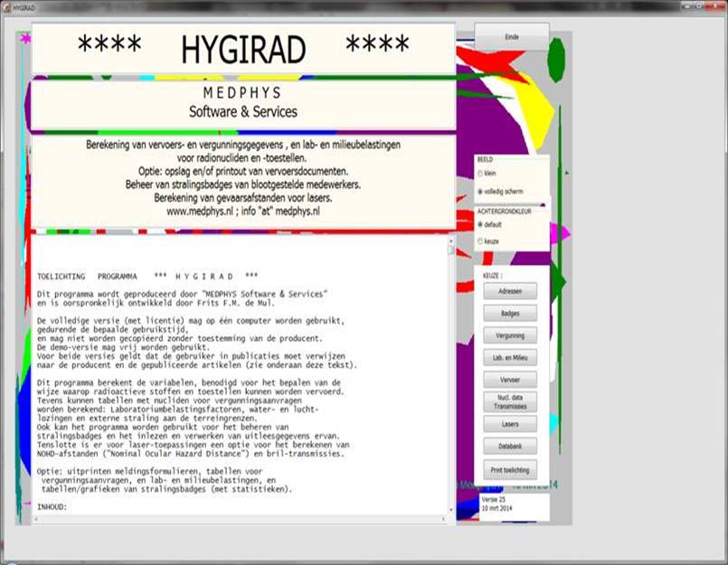Image resolution: width=728 pixels, height=565 pixels.
Task: Click the HYGIRAD application icon in title bar
Action: click(x=6, y=8)
